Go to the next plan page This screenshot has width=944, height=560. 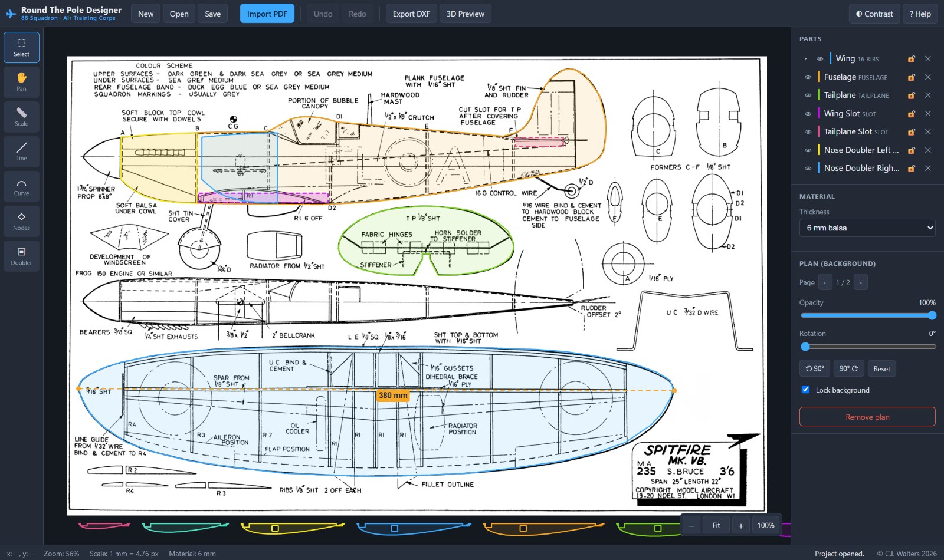[860, 282]
